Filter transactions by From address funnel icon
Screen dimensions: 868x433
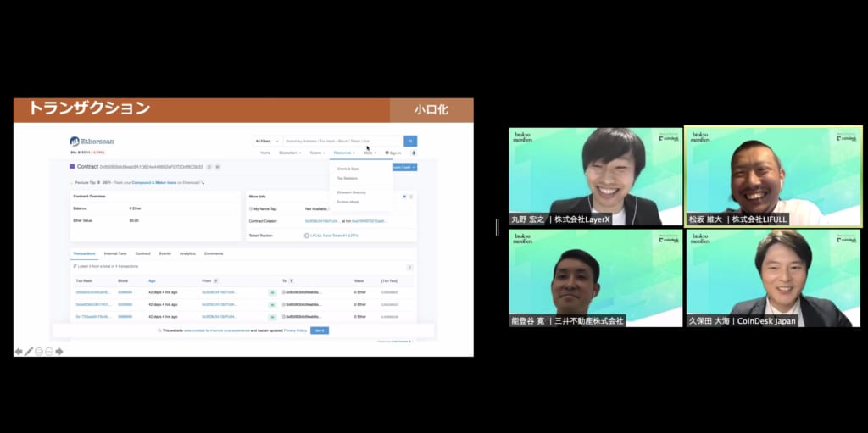click(216, 281)
